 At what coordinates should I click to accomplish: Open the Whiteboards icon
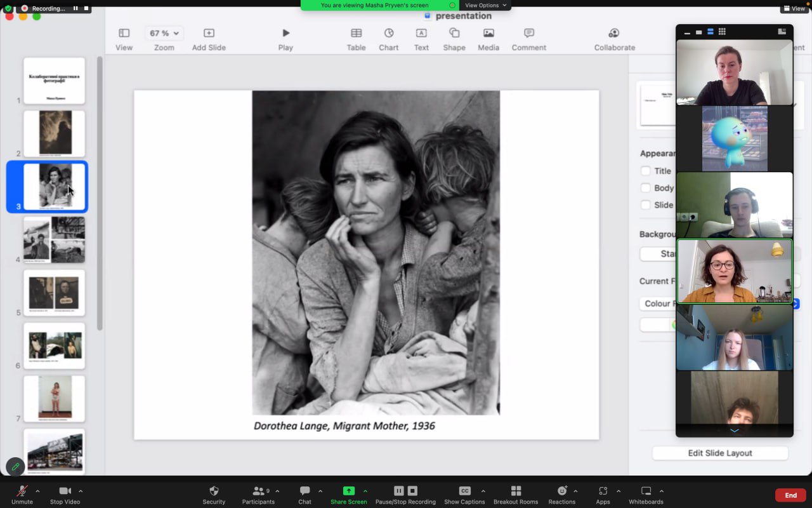click(646, 491)
